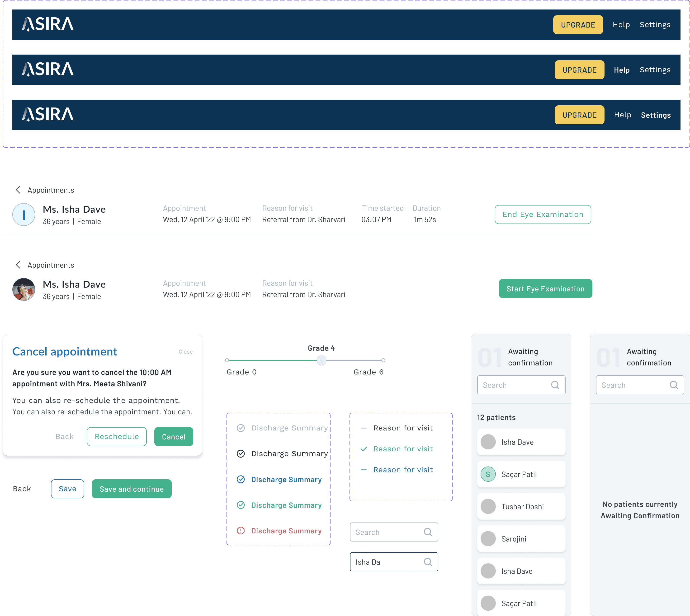This screenshot has height=616, width=690.
Task: Click the green 'S' avatar for Sagar Patil
Action: [x=488, y=474]
